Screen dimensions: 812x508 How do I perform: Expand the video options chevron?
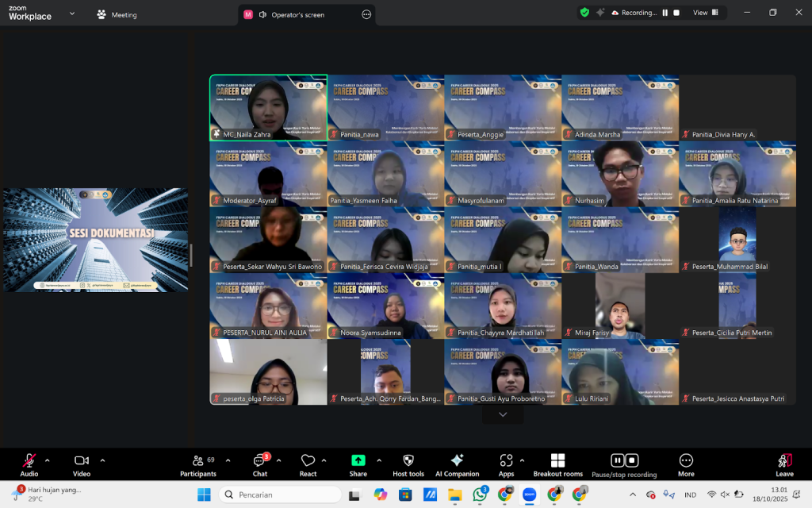[x=102, y=460]
